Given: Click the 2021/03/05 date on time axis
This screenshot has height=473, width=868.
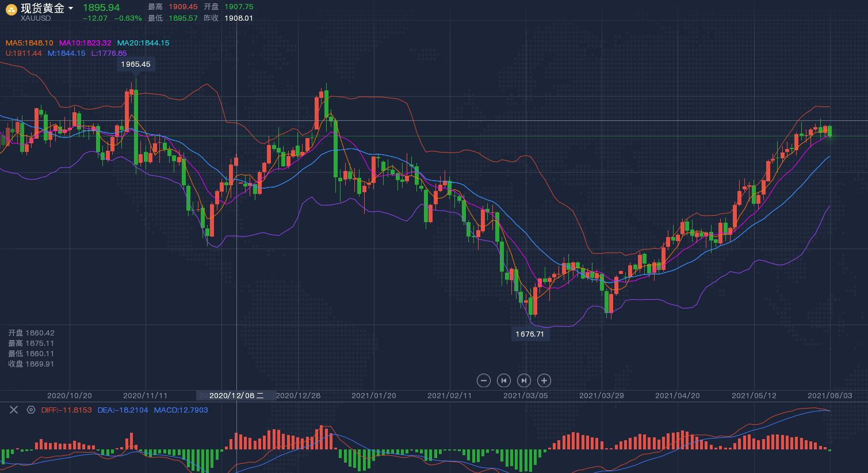Looking at the screenshot, I should pyautogui.click(x=526, y=396).
